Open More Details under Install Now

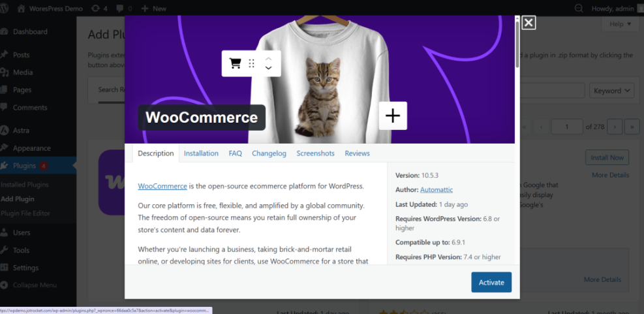point(610,175)
